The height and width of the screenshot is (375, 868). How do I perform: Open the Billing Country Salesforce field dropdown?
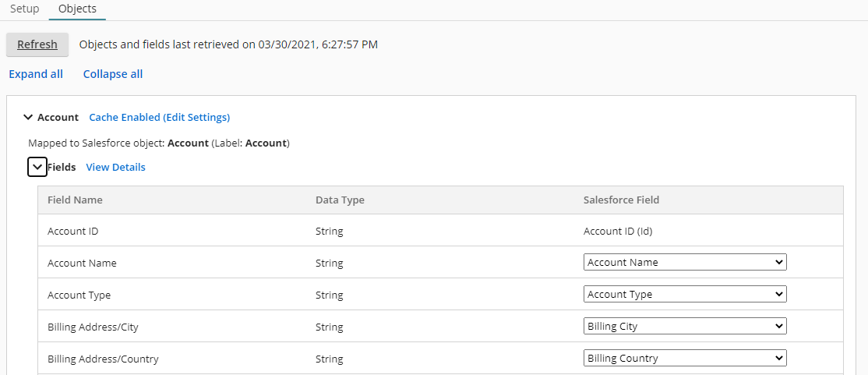[684, 359]
